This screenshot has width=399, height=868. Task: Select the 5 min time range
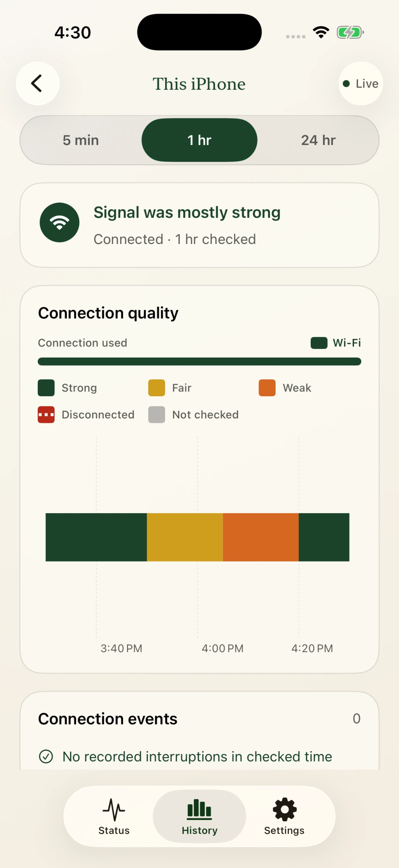81,140
